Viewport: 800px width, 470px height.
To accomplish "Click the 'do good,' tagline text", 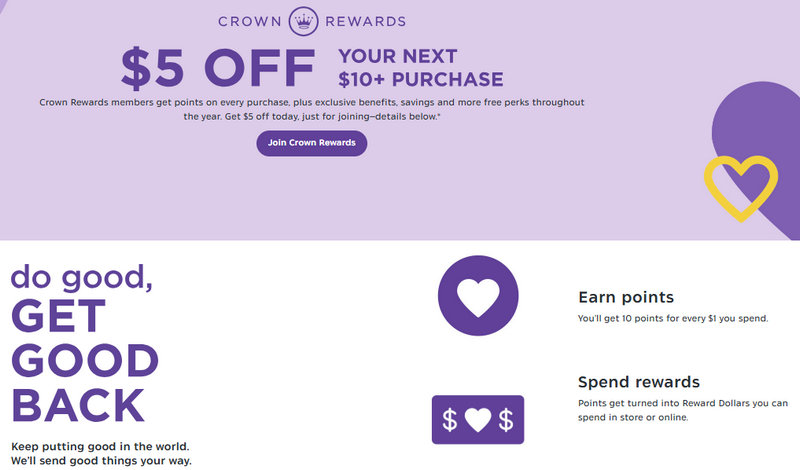I will click(82, 277).
